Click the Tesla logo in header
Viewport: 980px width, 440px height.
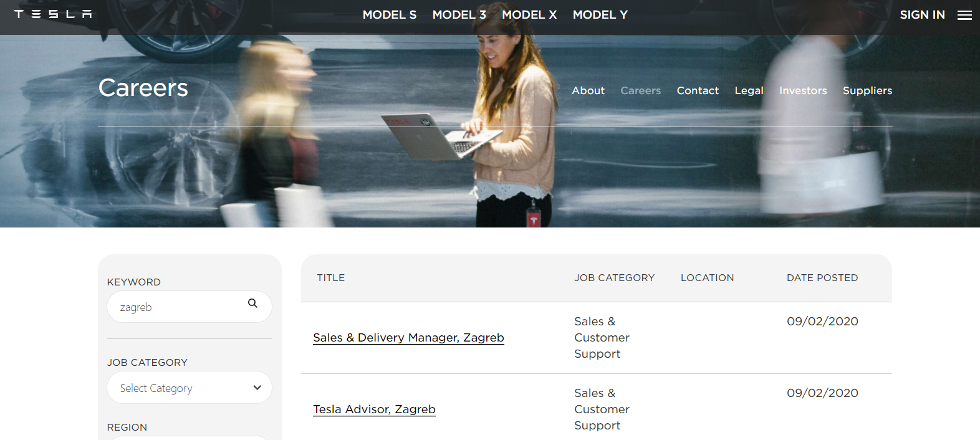[x=53, y=14]
